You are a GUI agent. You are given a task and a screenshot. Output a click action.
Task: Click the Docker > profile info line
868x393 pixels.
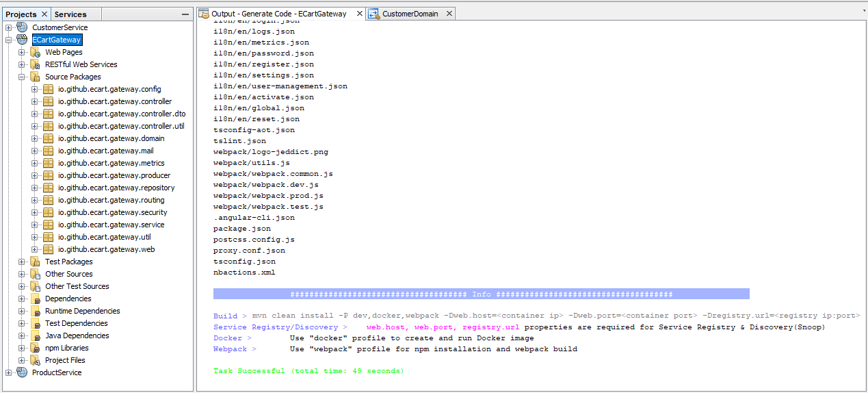pos(373,338)
